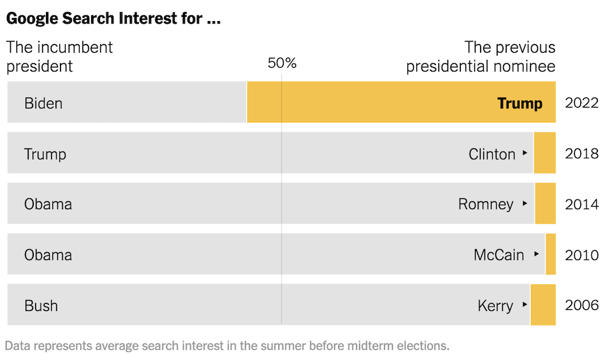Viewport: 612px width, 364px height.
Task: Select the Bush label in the bottom bar
Action: pos(41,305)
